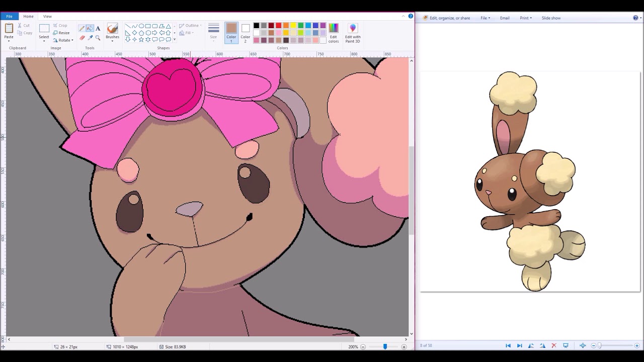Screen dimensions: 644x362
Task: Choose the Five-point star shape
Action: pyautogui.click(x=141, y=40)
